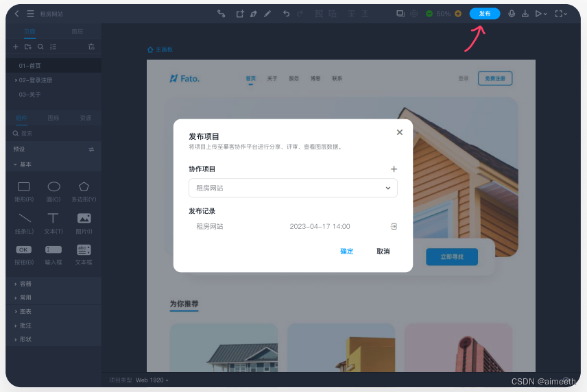Click the device preview frames icon
This screenshot has width=587, height=392.
400,14
